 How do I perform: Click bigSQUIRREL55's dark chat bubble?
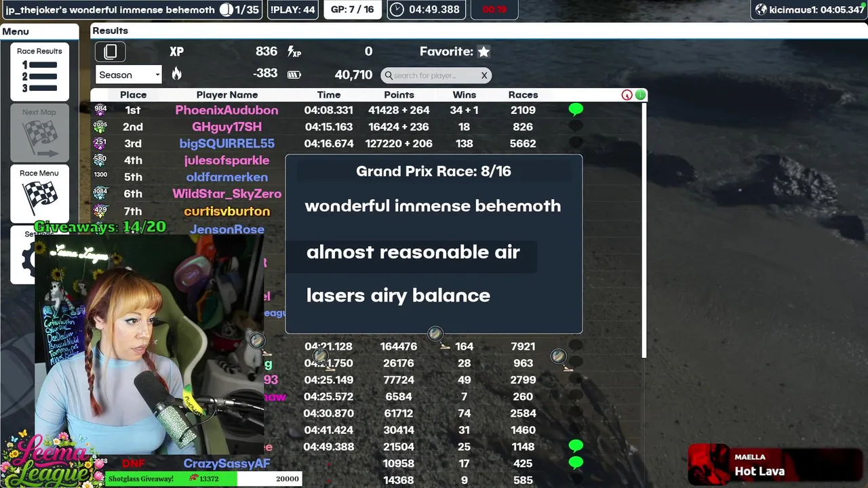coord(576,143)
